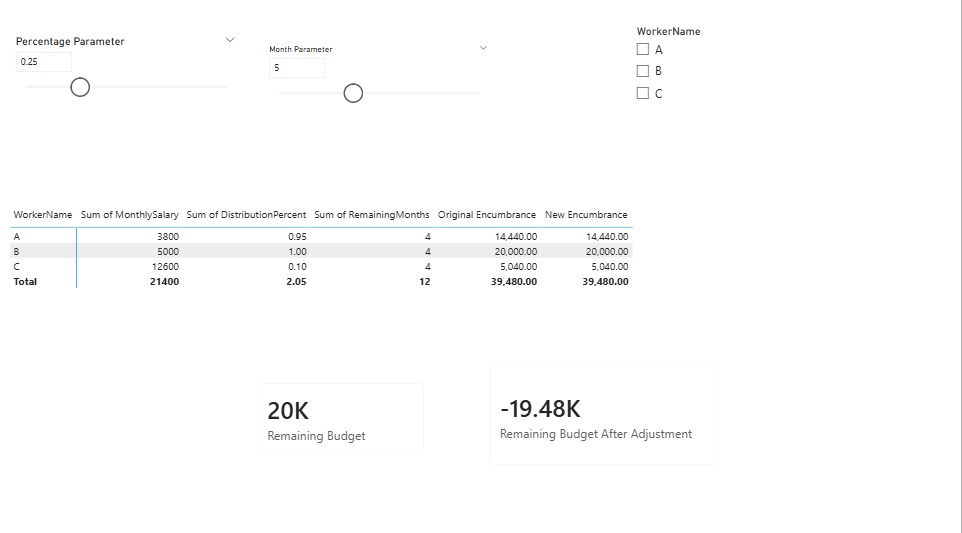
Task: Sort by New Encumbrance header
Action: [x=586, y=215]
